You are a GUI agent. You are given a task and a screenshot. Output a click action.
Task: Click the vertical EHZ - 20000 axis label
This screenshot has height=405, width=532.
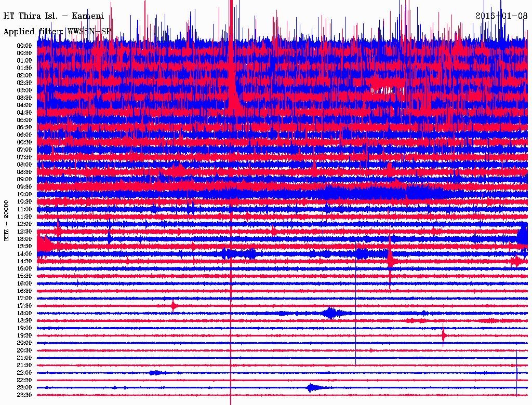coord(7,220)
